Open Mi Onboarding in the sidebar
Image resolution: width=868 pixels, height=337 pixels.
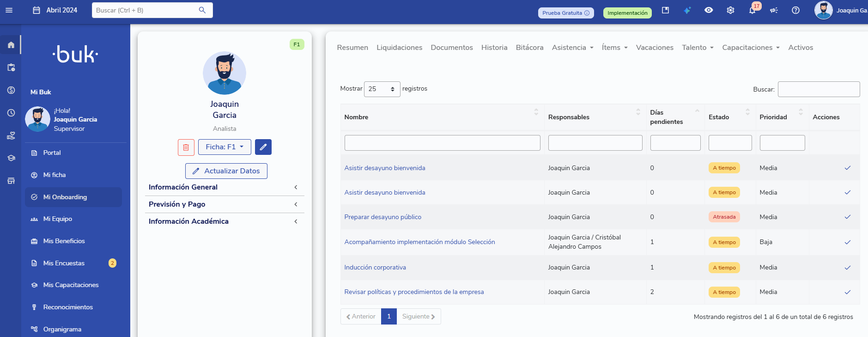pyautogui.click(x=65, y=197)
